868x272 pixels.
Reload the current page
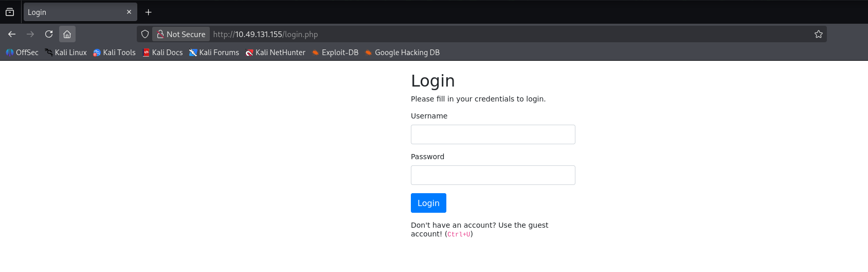pyautogui.click(x=49, y=34)
